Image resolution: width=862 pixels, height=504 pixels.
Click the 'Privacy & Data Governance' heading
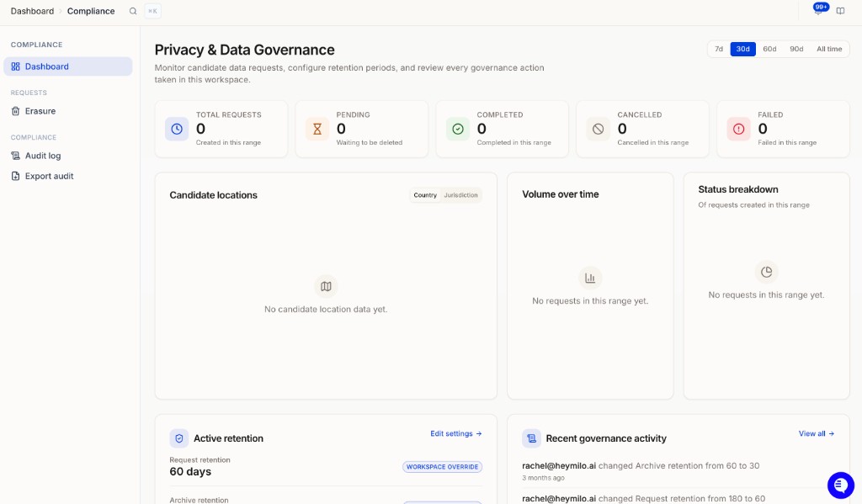245,50
